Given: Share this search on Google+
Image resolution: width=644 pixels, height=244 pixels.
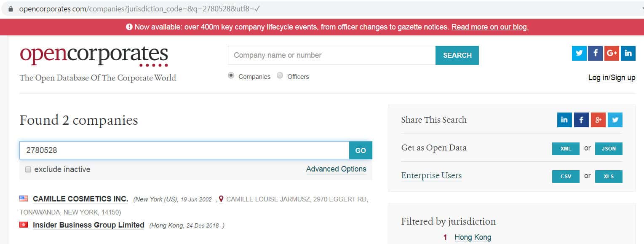Looking at the screenshot, I should tap(598, 120).
